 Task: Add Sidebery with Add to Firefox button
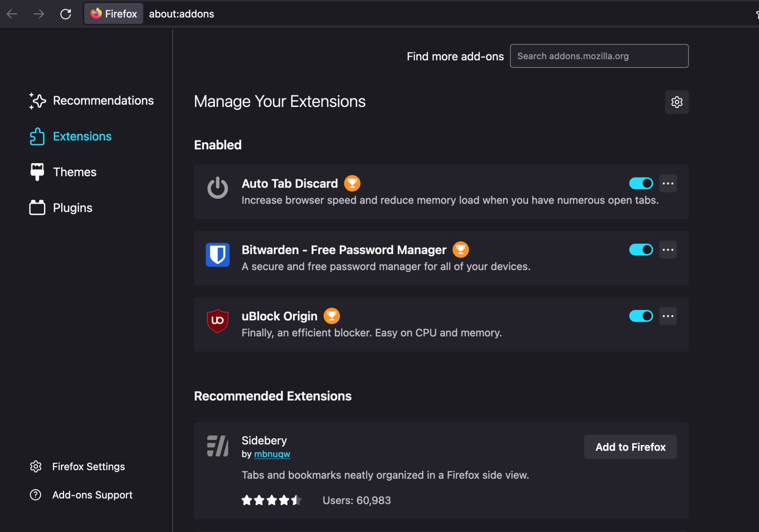pos(630,447)
